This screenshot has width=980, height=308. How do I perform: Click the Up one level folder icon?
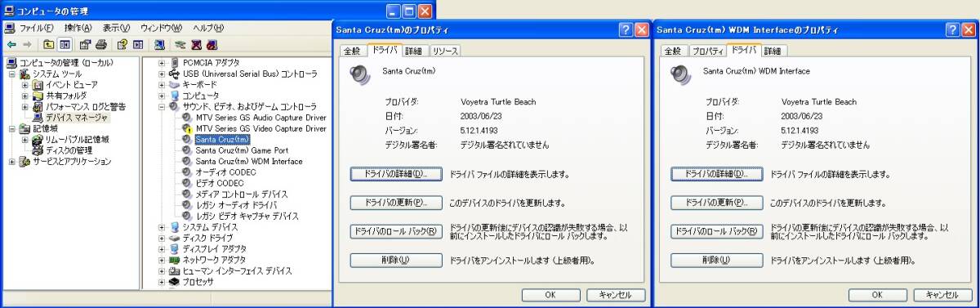(x=49, y=44)
